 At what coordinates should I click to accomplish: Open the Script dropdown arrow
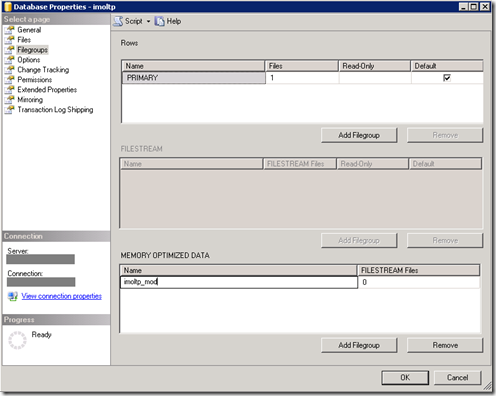click(x=148, y=22)
